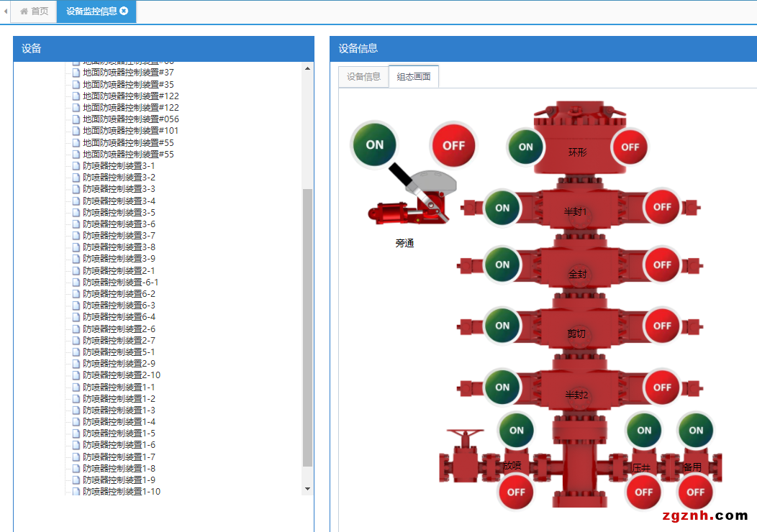Switch OFF the 全封 ram
The height and width of the screenshot is (532, 757).
[662, 265]
